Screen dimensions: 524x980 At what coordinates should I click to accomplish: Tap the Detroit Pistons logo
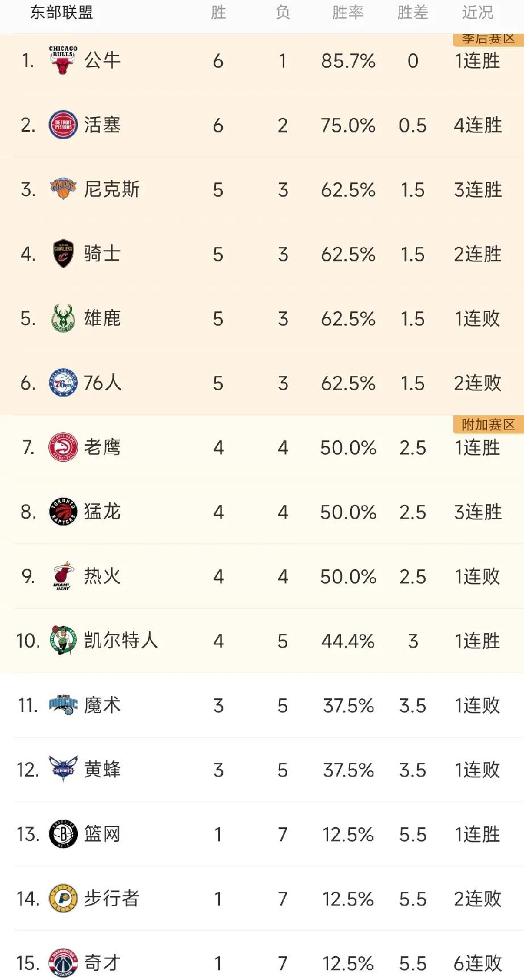(x=63, y=125)
